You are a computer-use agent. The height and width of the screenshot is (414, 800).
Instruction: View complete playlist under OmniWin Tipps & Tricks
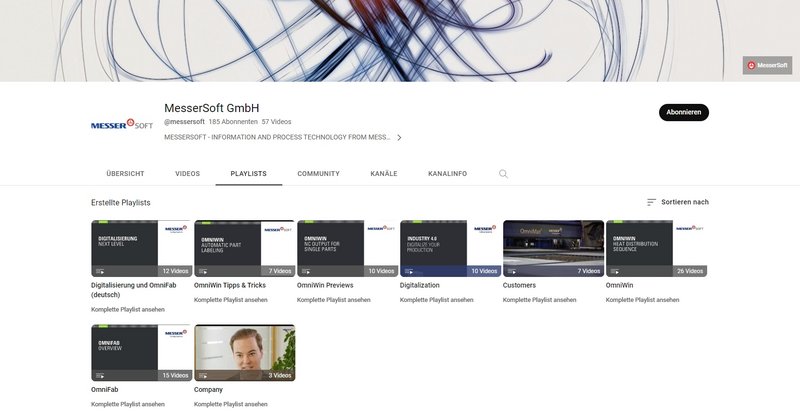click(x=231, y=300)
